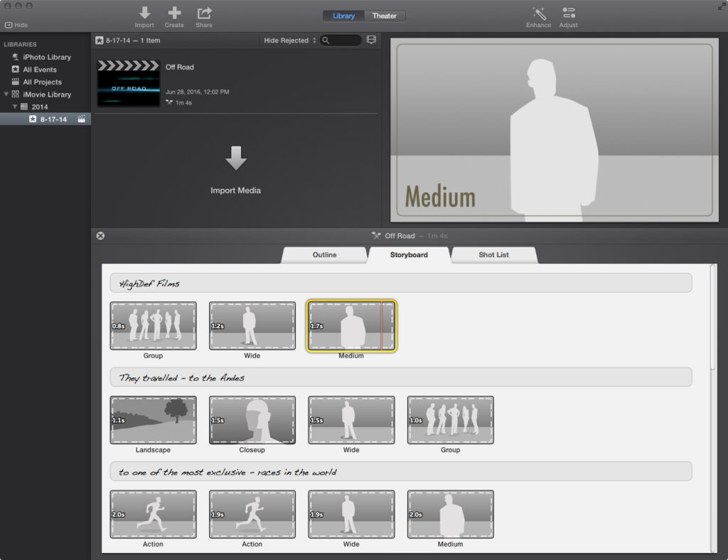Open the Hide Rejected filter dropdown
Screen dimensions: 728x560
pos(290,41)
